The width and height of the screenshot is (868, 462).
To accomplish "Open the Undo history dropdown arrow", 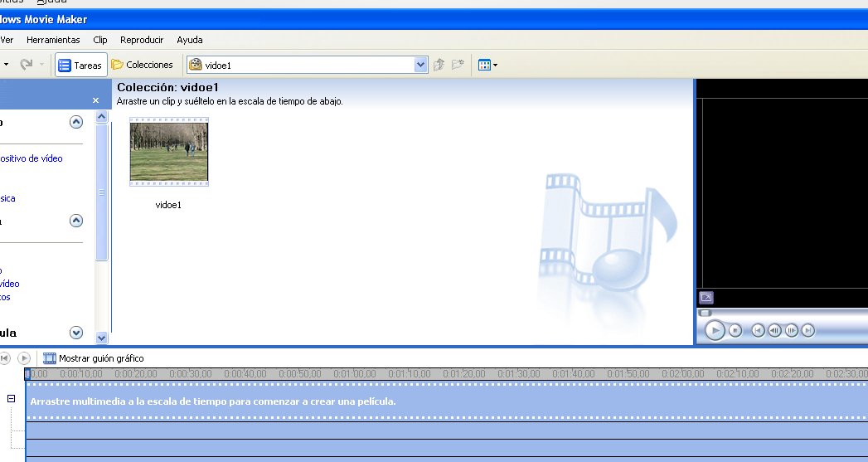I will [6, 65].
